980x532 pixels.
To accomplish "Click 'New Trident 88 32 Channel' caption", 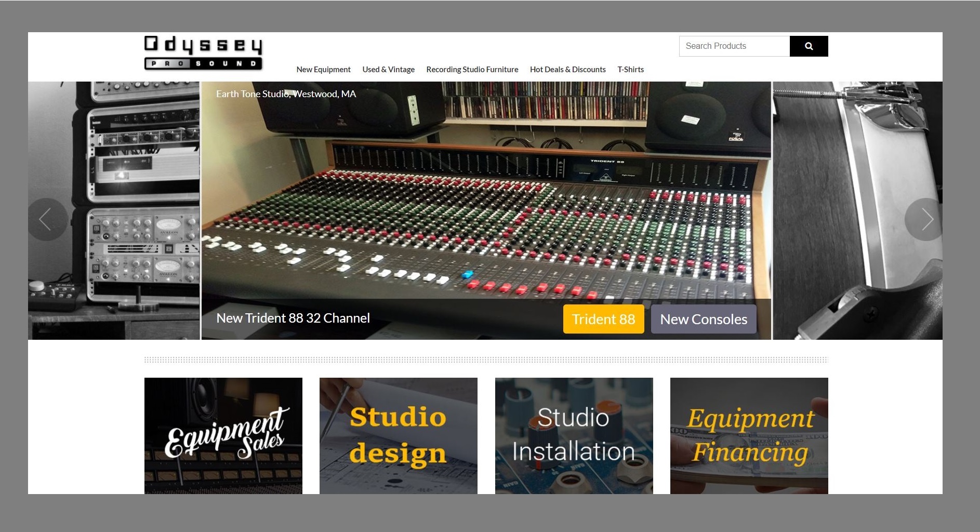I will (x=293, y=318).
